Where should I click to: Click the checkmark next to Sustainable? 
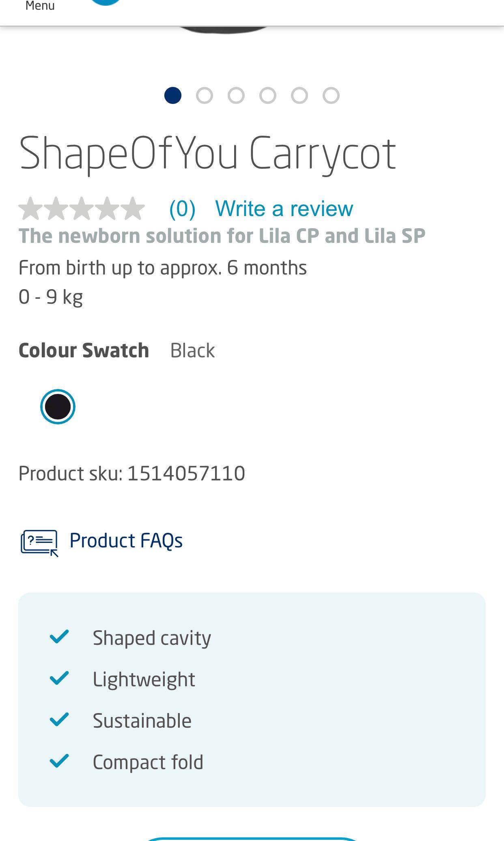pos(59,720)
